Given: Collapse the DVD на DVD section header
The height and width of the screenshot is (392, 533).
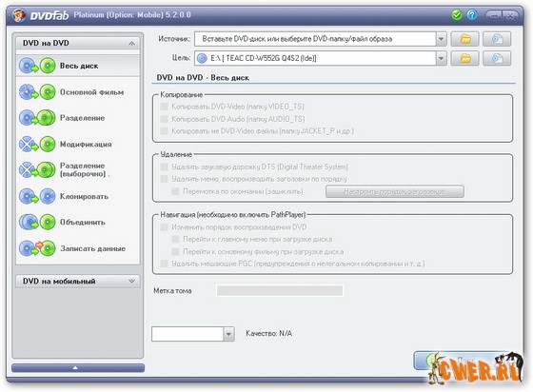Looking at the screenshot, I should click(78, 43).
